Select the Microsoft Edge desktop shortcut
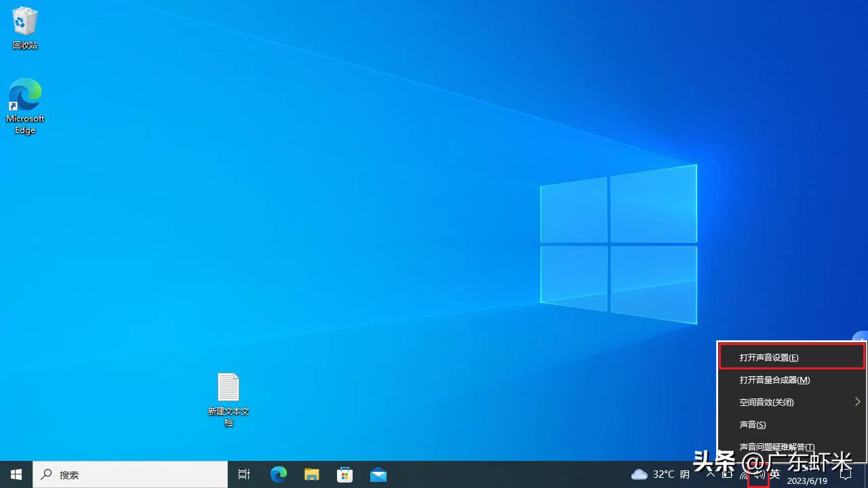The image size is (868, 488). click(x=25, y=106)
